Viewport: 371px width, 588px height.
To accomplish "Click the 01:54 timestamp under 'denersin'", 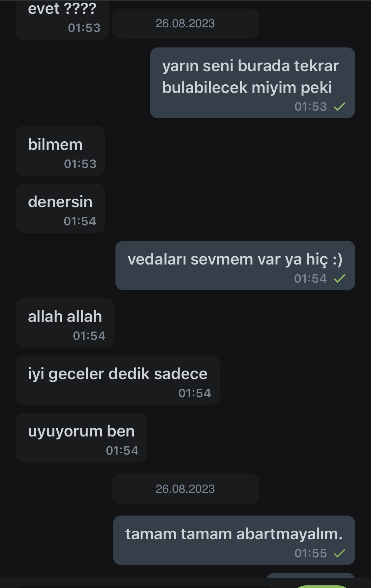I will pos(80,221).
